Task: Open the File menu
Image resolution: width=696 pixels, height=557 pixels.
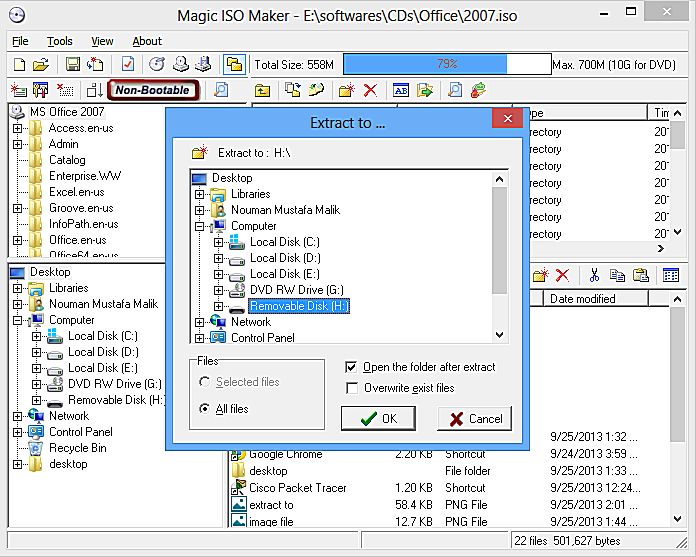Action: 20,41
